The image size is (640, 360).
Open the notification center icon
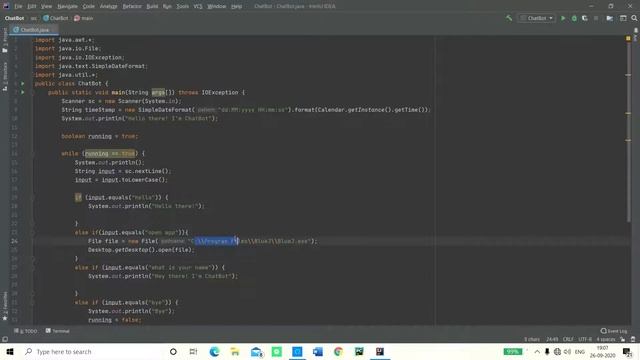pos(627,351)
